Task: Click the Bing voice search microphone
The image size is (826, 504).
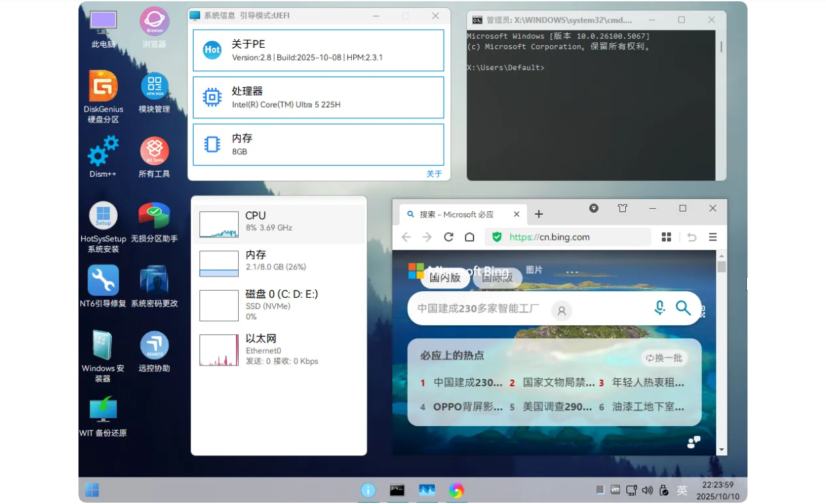Action: (659, 308)
